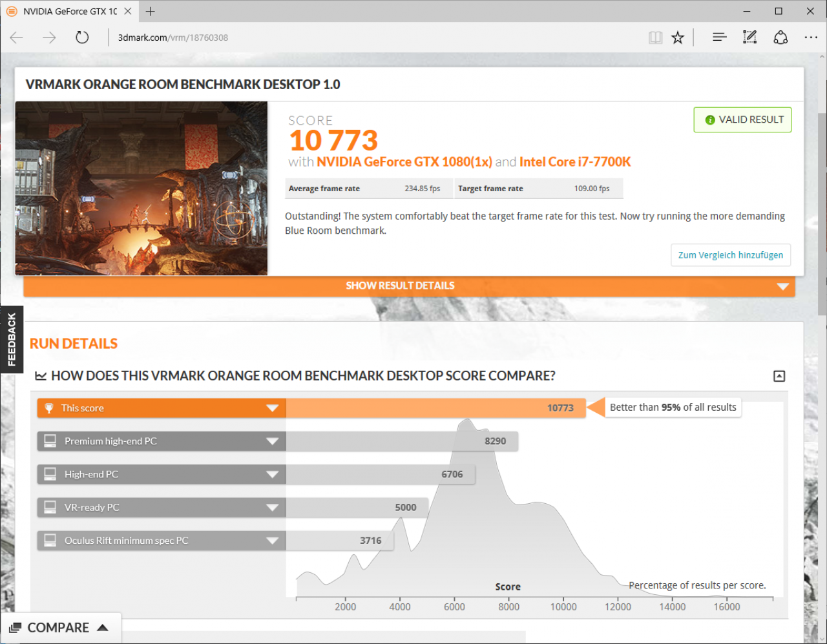Click the score 10 773 value
The width and height of the screenshot is (827, 644).
coord(333,140)
